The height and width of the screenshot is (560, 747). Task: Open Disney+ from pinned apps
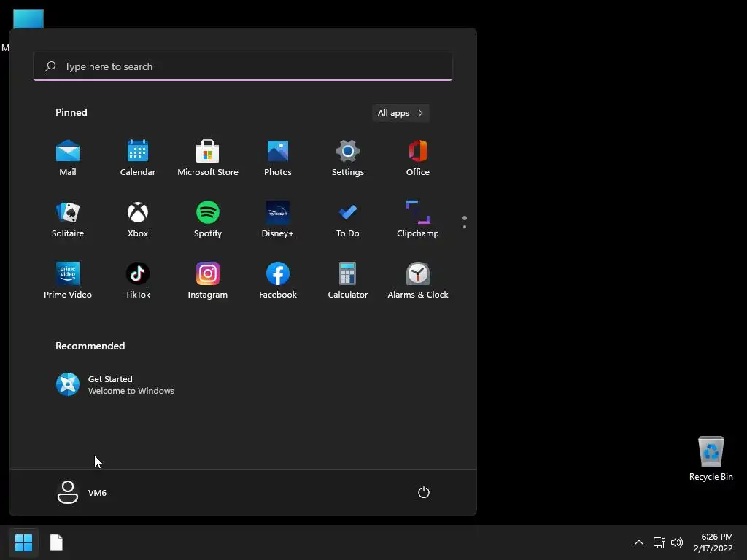click(278, 219)
